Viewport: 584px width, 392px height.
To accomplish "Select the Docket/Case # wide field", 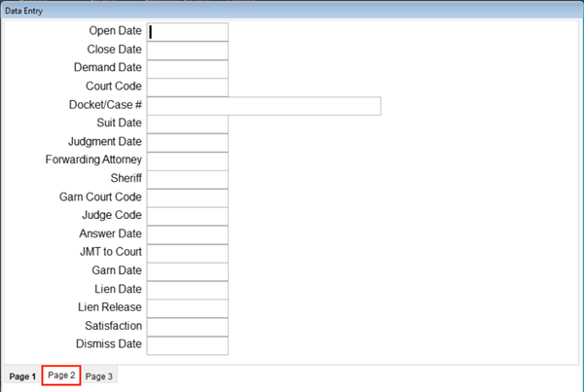I will 264,106.
